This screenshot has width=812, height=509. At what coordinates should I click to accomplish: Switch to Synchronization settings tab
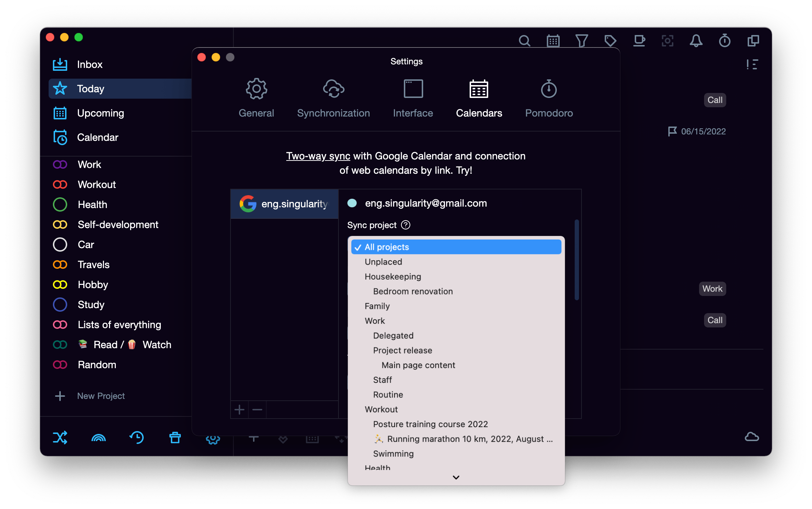coord(333,98)
